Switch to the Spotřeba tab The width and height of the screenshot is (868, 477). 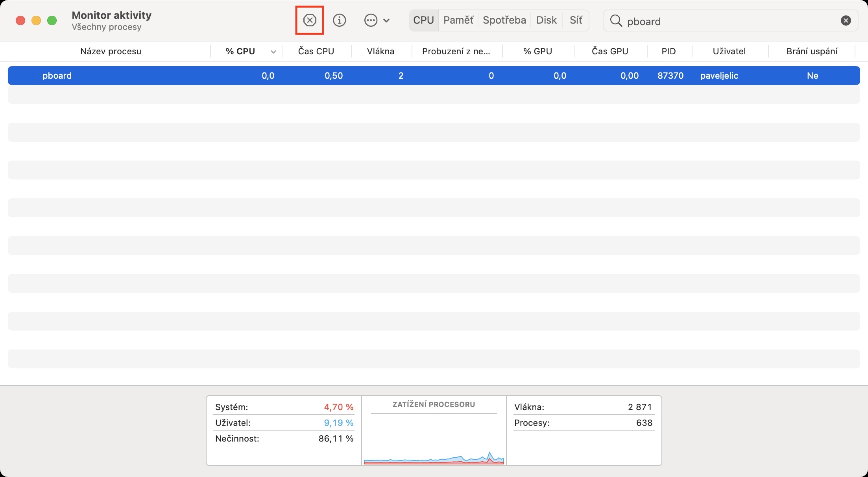pos(504,20)
